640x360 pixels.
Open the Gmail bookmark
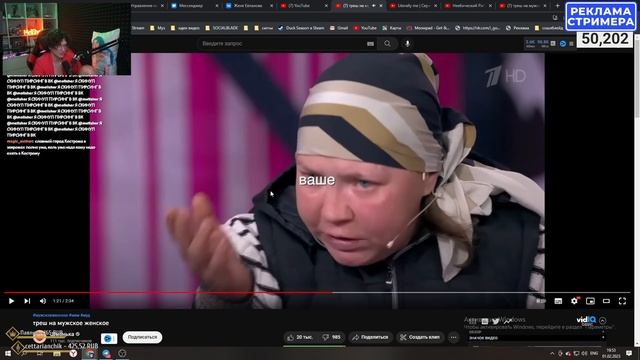pyautogui.click(x=339, y=28)
